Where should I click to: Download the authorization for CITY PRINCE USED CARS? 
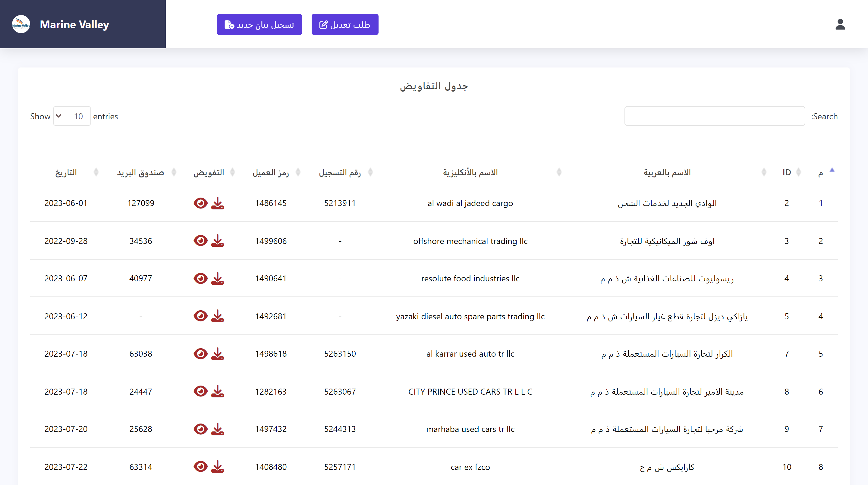point(218,391)
